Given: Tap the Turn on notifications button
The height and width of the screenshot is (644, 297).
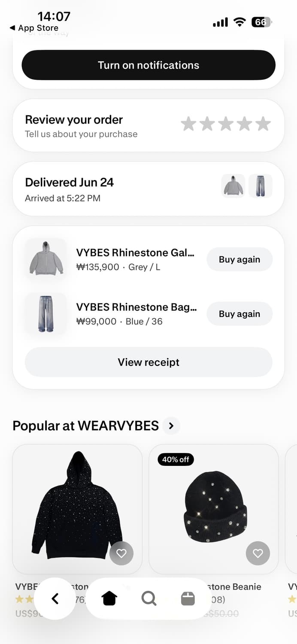Looking at the screenshot, I should [x=148, y=65].
